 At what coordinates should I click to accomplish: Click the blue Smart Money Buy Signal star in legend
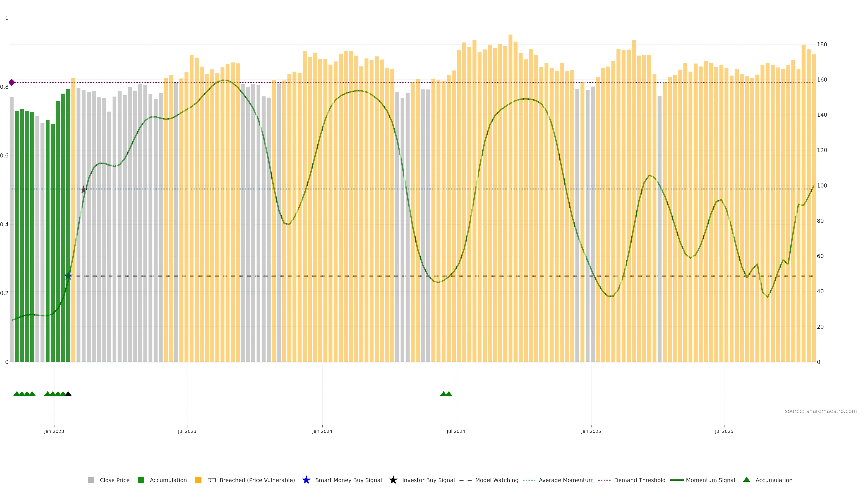(306, 480)
